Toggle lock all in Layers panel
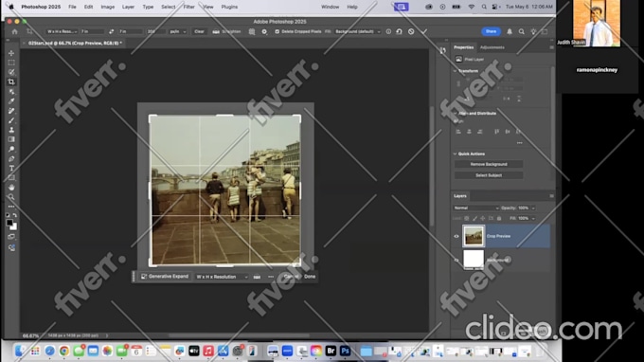Image resolution: width=644 pixels, height=362 pixels. pos(499,219)
